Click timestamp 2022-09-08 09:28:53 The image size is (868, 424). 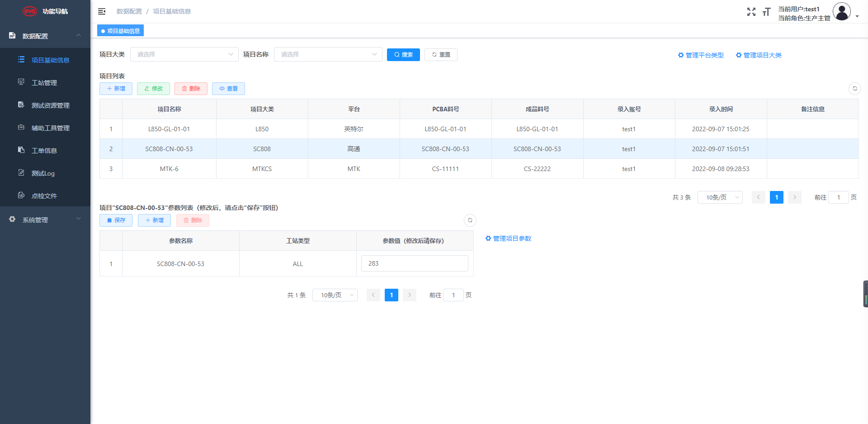(x=721, y=169)
